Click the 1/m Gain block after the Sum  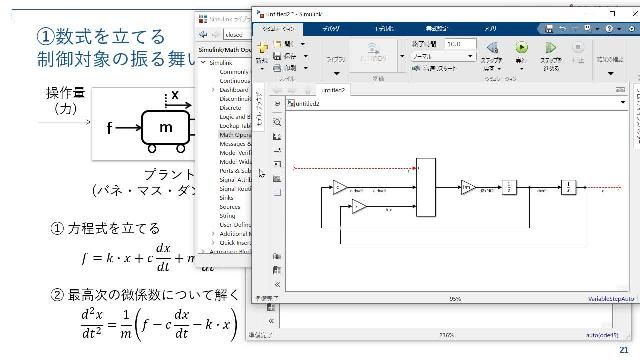click(x=468, y=187)
